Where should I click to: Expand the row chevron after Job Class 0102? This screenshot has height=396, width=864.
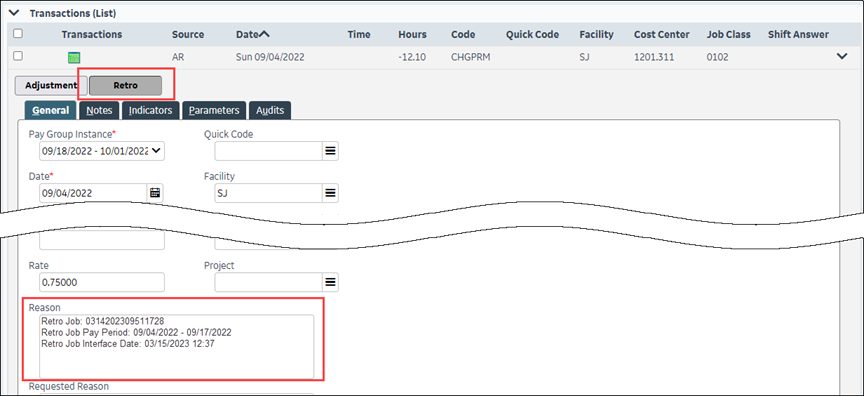pos(841,56)
